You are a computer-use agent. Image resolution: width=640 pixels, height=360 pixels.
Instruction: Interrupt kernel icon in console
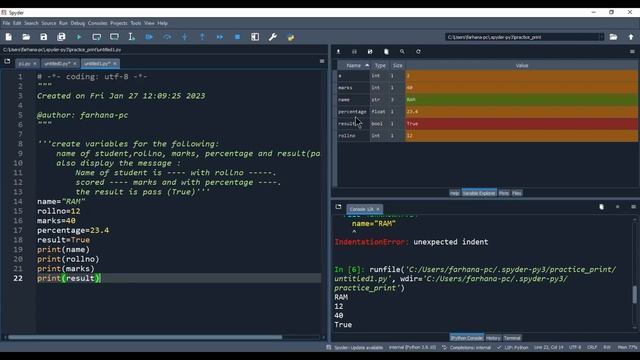pyautogui.click(x=617, y=207)
